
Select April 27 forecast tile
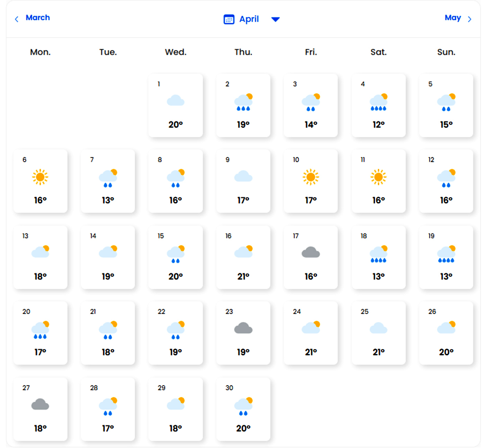coord(40,409)
